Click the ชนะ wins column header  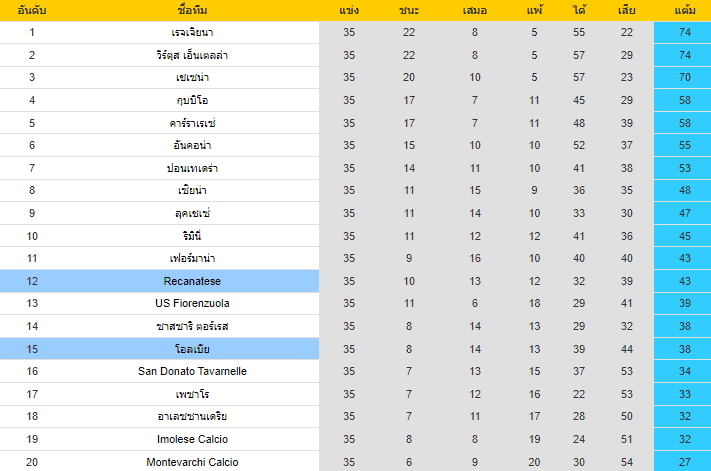tap(409, 10)
